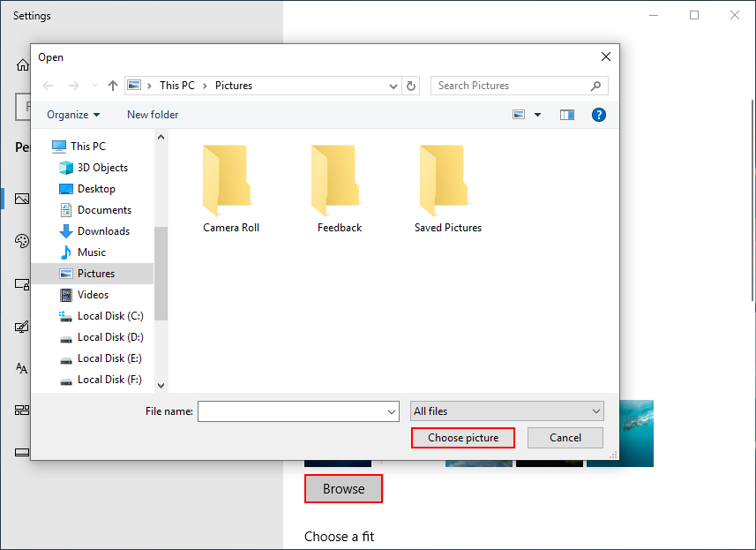This screenshot has width=756, height=550.
Task: Change the view layout icon
Action: (519, 115)
